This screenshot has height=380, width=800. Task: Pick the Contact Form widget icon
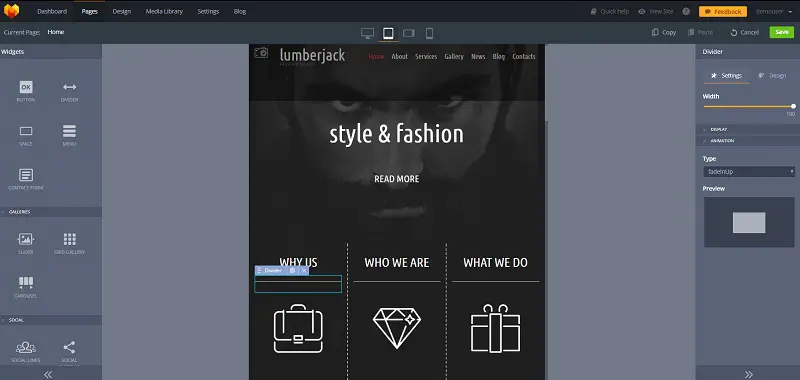[26, 175]
